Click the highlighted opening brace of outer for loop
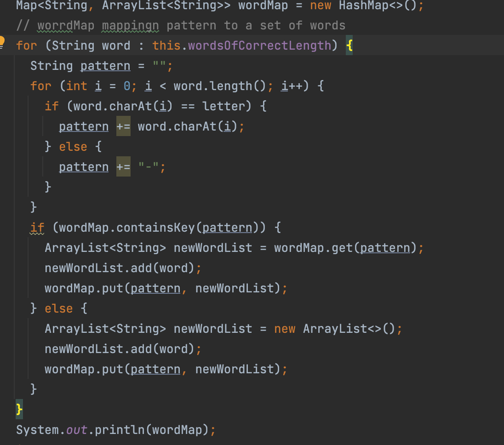504x445 pixels. pyautogui.click(x=349, y=46)
